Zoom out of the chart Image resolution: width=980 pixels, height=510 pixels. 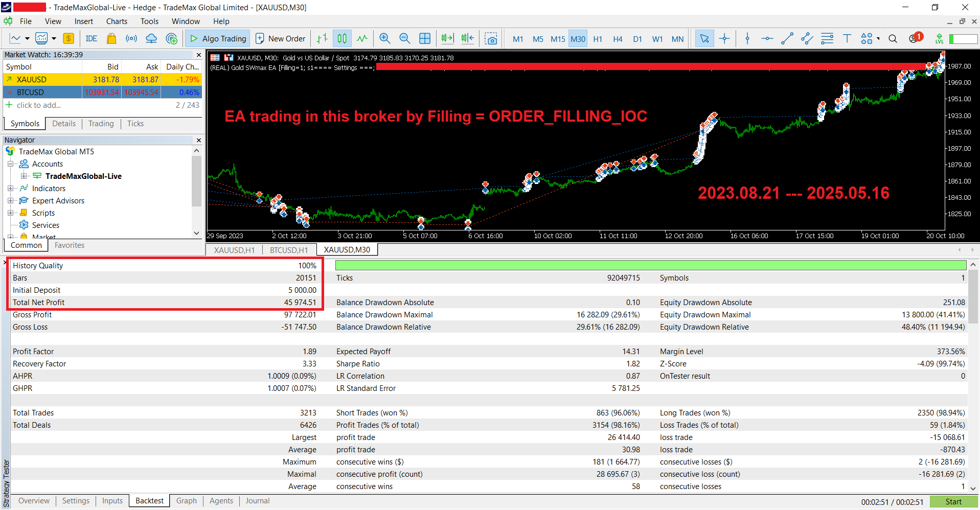pyautogui.click(x=404, y=38)
